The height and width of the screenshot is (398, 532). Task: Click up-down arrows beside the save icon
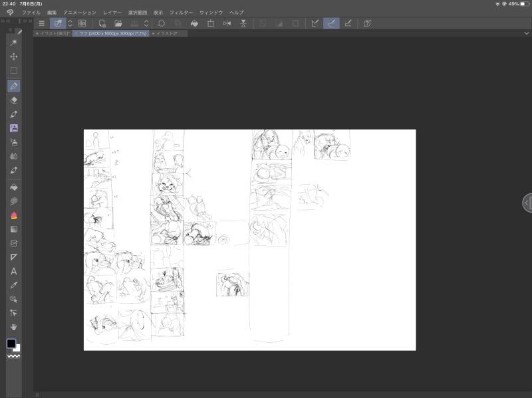click(x=147, y=23)
